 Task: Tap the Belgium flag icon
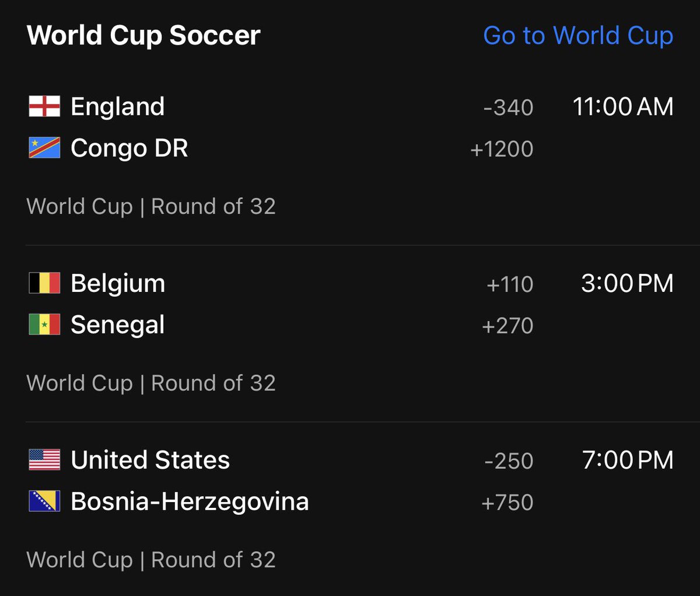click(x=44, y=284)
